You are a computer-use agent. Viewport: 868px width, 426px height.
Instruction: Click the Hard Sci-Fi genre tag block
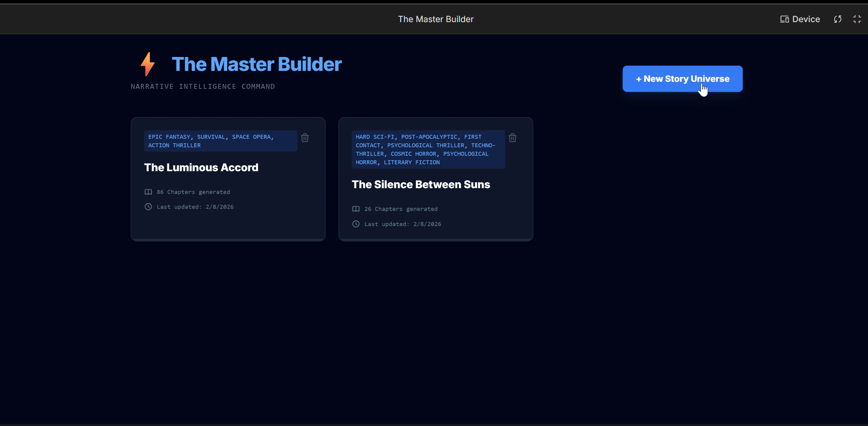coord(428,149)
